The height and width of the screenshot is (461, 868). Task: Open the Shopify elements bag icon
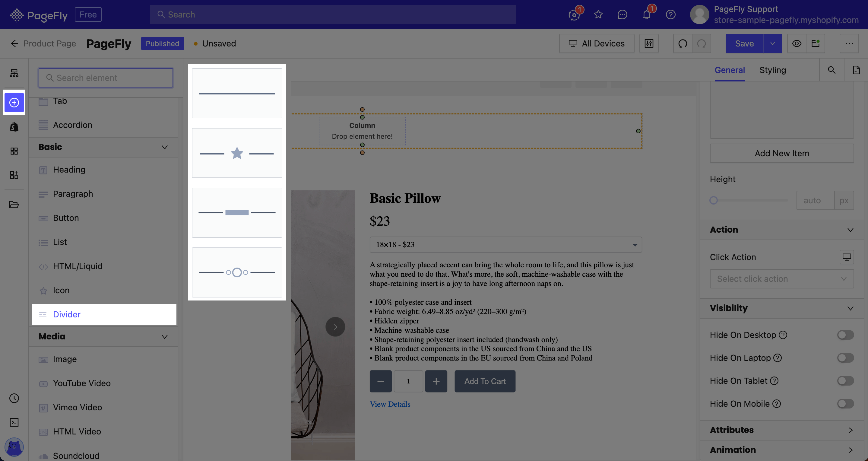14,127
